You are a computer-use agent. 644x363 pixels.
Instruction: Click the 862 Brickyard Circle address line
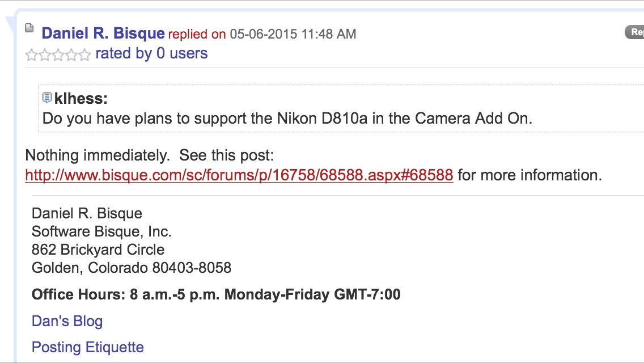98,250
